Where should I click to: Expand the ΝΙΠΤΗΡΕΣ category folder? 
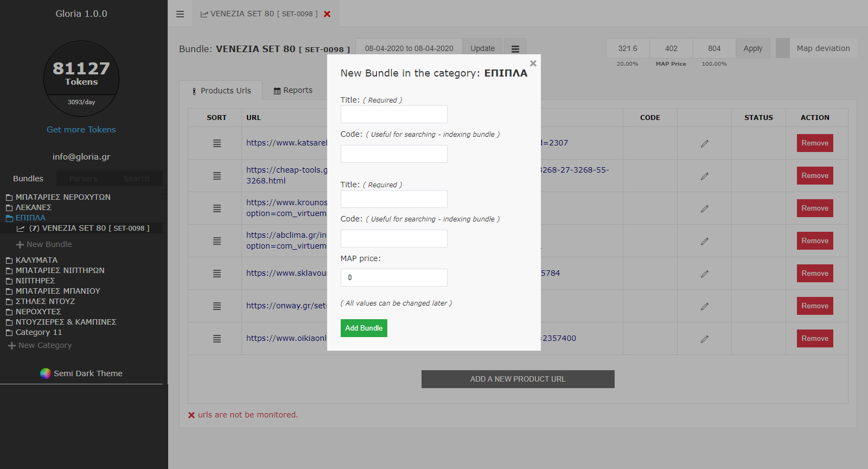point(9,281)
